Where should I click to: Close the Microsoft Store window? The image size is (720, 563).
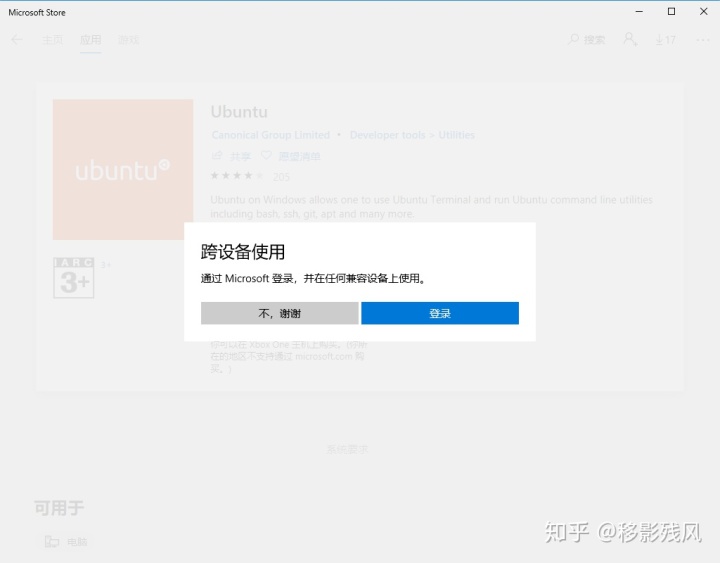coord(703,11)
